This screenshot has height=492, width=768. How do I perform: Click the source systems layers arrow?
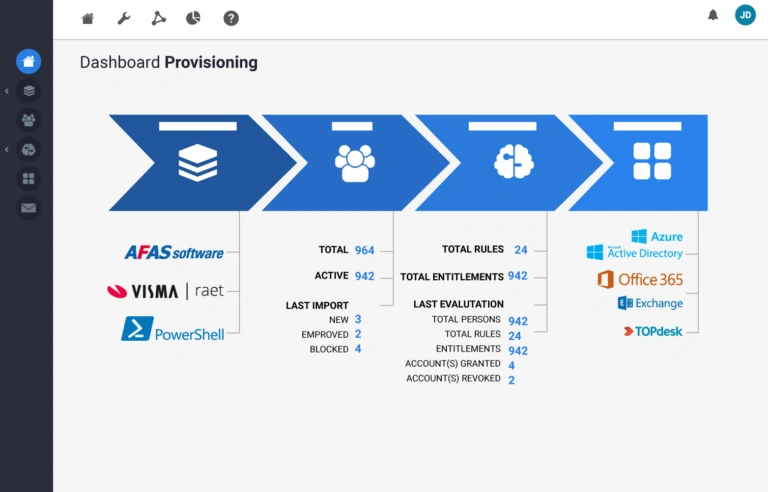click(197, 162)
